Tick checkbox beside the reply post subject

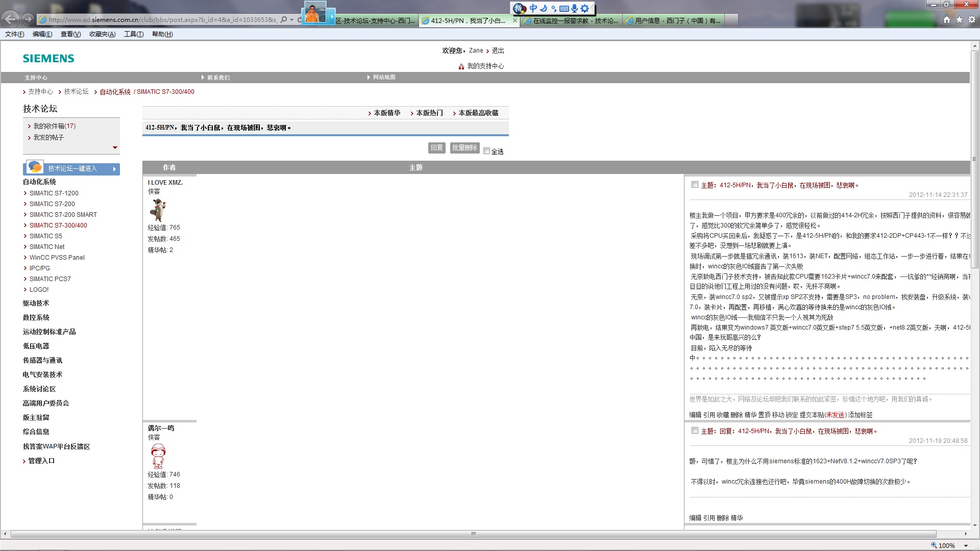pyautogui.click(x=695, y=431)
